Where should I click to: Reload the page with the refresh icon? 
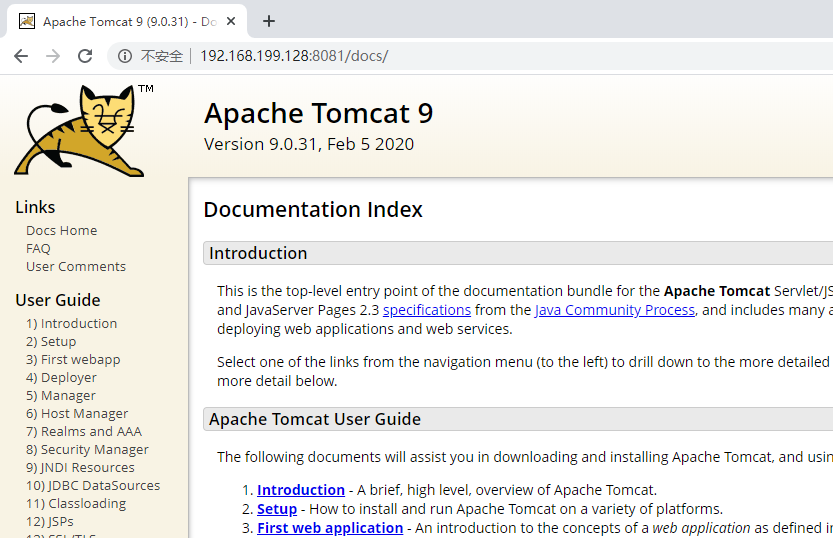pyautogui.click(x=85, y=56)
